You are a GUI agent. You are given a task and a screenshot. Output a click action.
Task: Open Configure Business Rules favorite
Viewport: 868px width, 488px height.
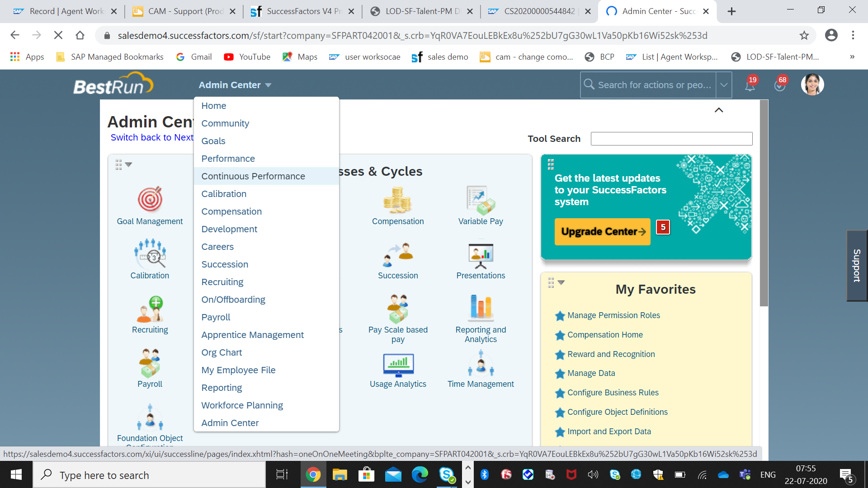pos(613,393)
